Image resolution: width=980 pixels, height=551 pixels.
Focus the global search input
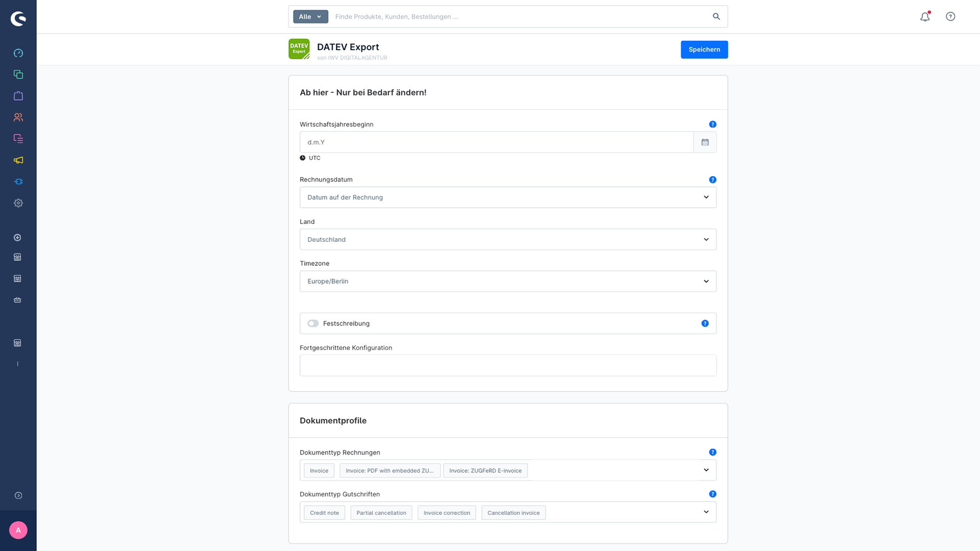coord(521,17)
